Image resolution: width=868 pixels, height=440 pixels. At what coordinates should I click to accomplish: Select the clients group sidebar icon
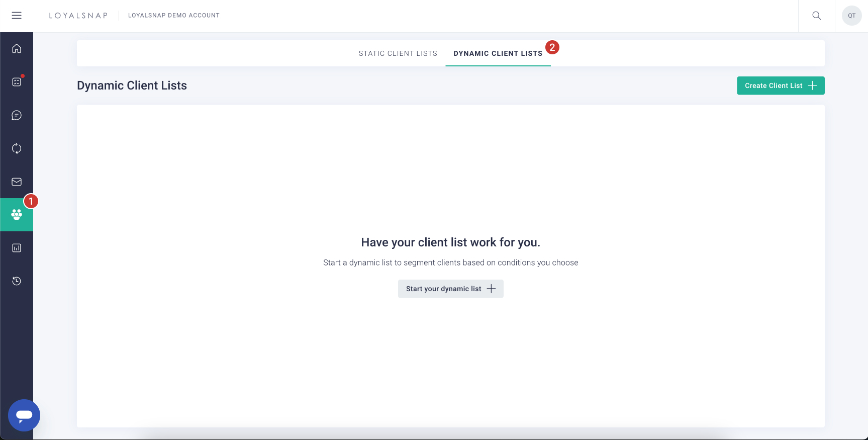click(17, 215)
